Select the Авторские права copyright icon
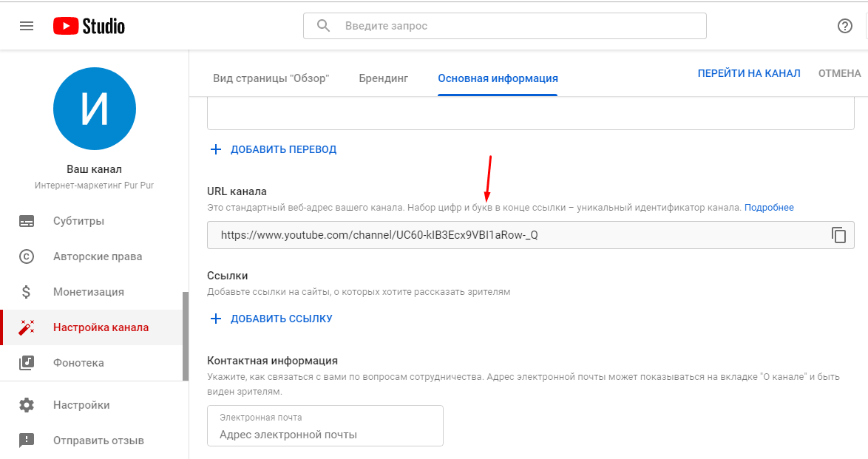868x459 pixels. click(x=27, y=256)
